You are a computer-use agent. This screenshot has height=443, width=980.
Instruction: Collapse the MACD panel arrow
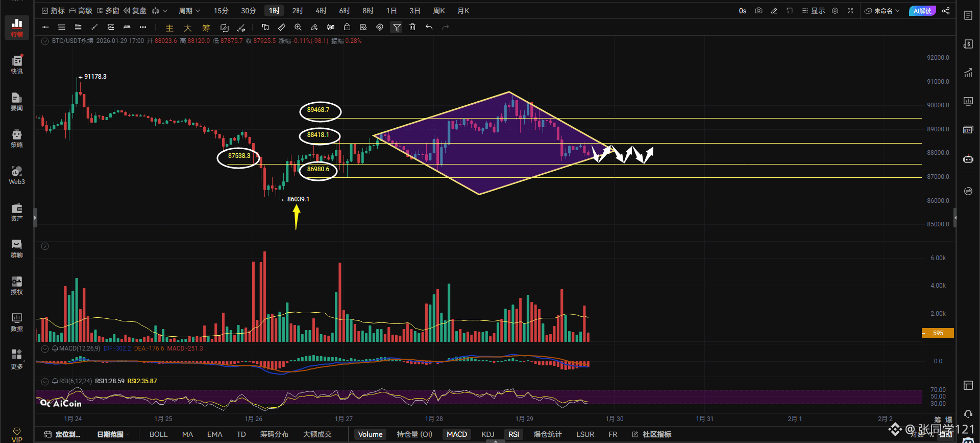[45, 348]
